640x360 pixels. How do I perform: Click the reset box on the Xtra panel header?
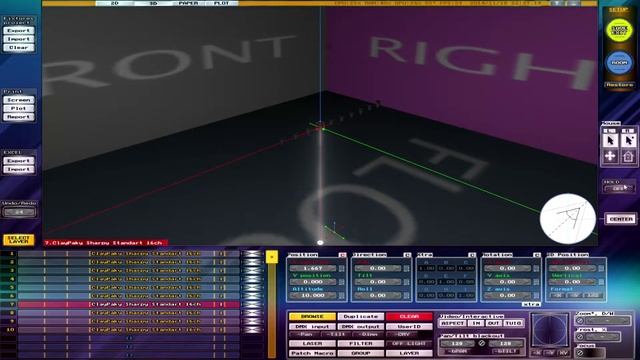472,255
